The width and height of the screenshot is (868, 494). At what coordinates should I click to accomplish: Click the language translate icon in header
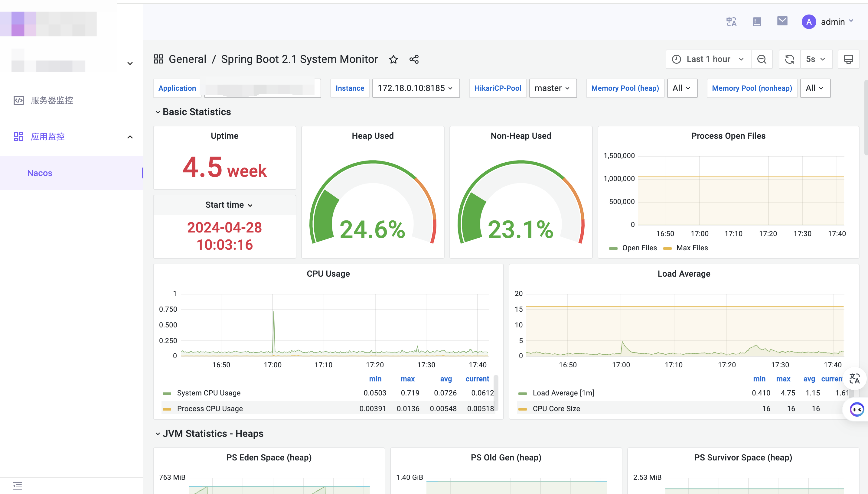point(731,22)
